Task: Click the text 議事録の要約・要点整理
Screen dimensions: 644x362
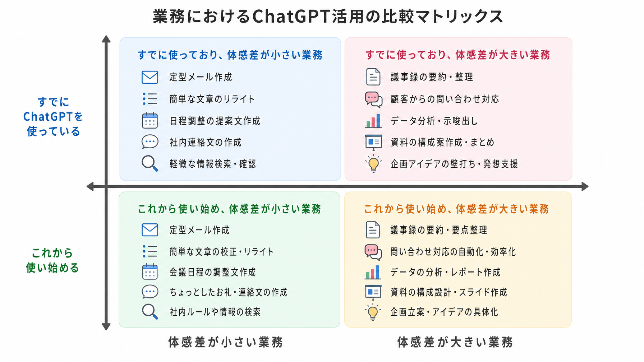Action: pos(439,230)
